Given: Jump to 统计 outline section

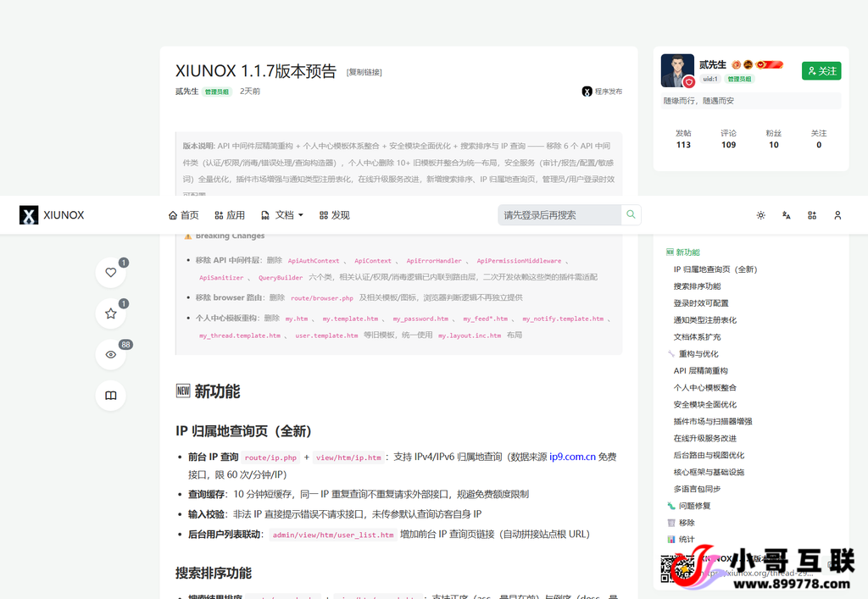Looking at the screenshot, I should pos(682,539).
